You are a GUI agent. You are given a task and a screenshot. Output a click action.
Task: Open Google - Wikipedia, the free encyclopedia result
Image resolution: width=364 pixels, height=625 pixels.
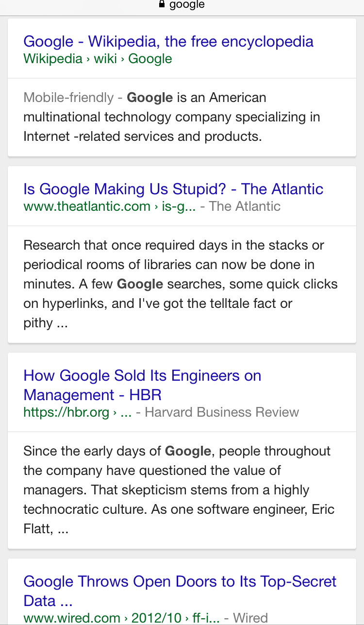click(168, 41)
